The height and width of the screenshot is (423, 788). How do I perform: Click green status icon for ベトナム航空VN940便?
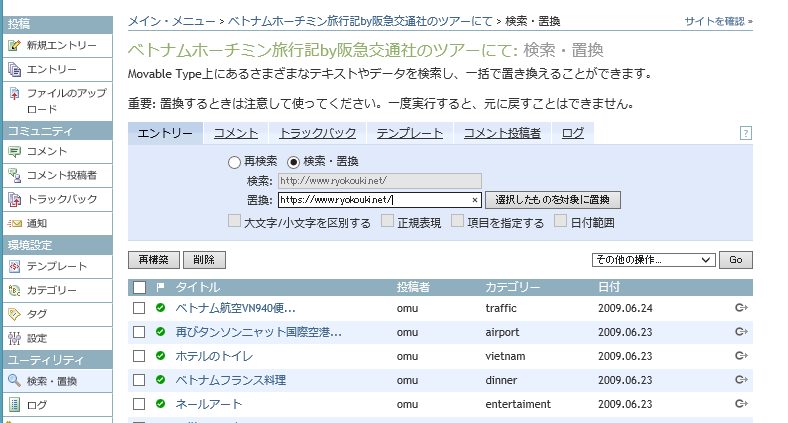point(160,308)
